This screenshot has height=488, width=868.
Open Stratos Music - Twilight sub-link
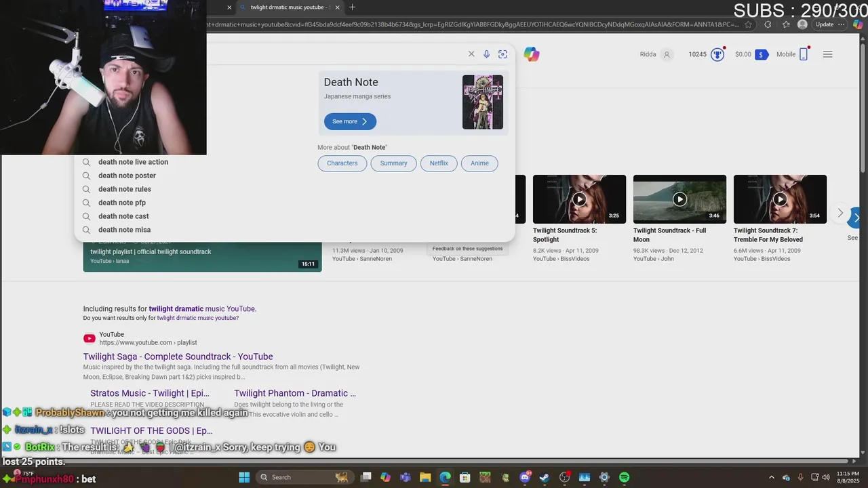click(x=150, y=393)
